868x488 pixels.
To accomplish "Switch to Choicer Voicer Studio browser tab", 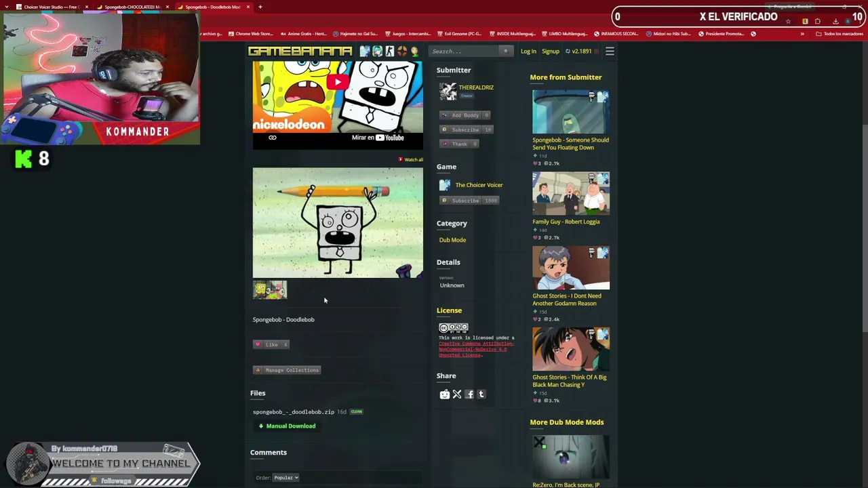I will (x=53, y=7).
